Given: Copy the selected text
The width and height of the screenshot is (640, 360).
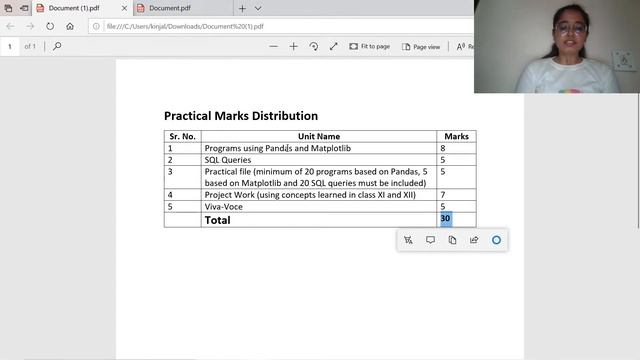Looking at the screenshot, I should click(x=452, y=240).
